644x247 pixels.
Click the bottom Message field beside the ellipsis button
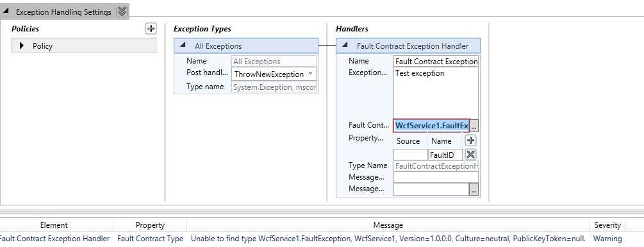coord(431,189)
